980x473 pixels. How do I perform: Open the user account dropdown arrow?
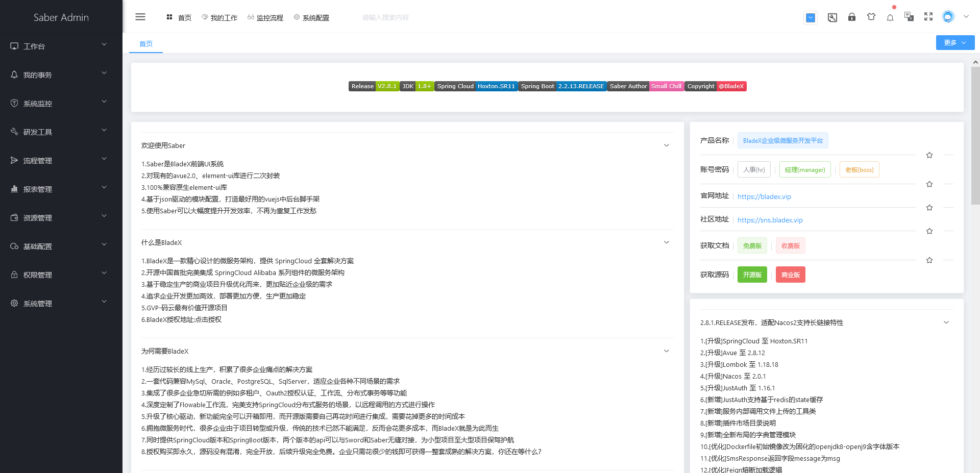click(966, 16)
